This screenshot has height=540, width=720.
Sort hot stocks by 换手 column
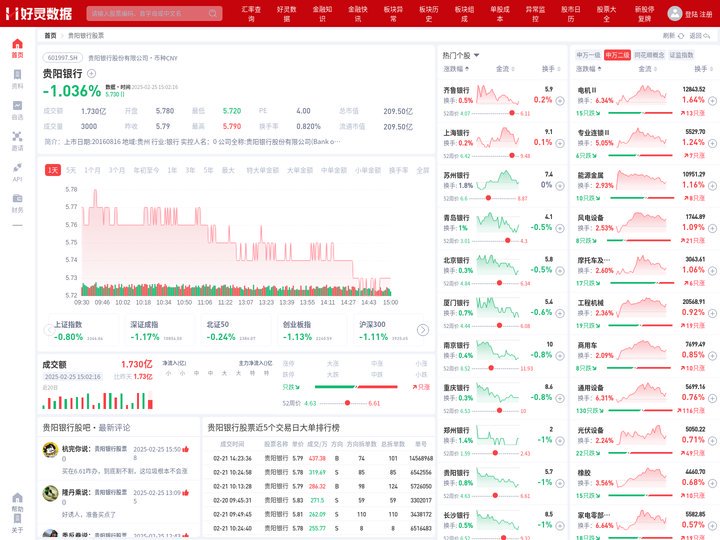[x=551, y=69]
